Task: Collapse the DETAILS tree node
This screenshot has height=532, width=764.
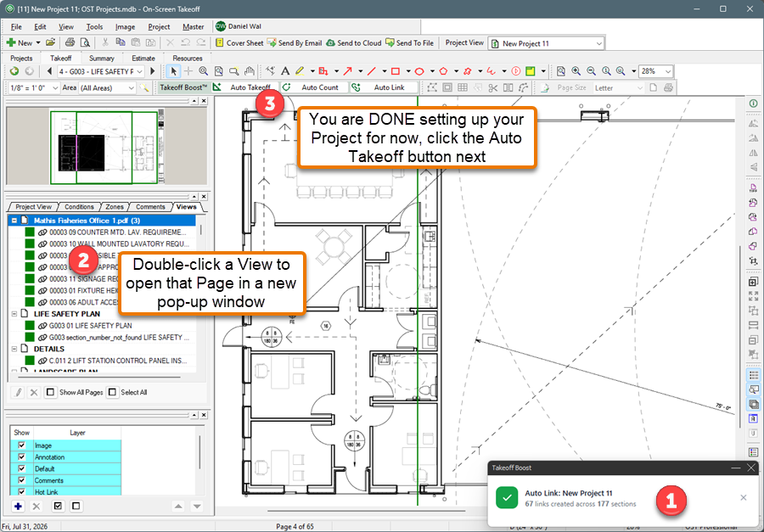Action: (14, 349)
